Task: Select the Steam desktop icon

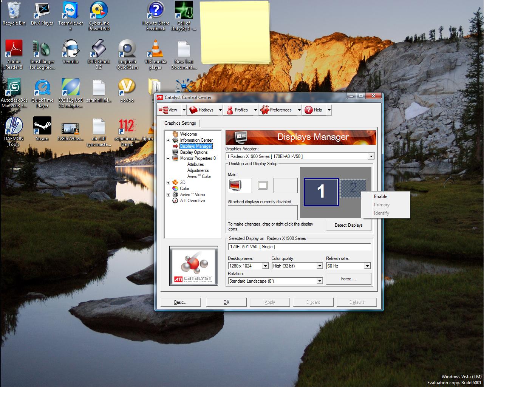Action: pyautogui.click(x=42, y=129)
